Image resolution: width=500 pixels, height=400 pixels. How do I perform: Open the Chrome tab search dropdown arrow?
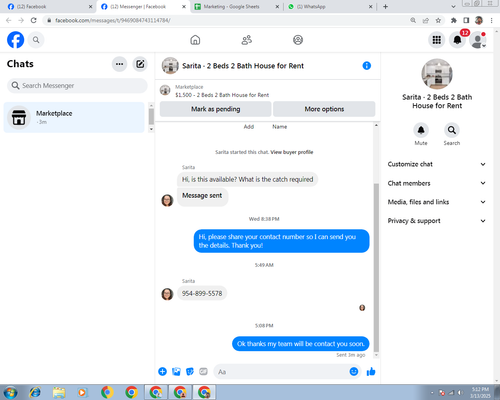(x=453, y=7)
